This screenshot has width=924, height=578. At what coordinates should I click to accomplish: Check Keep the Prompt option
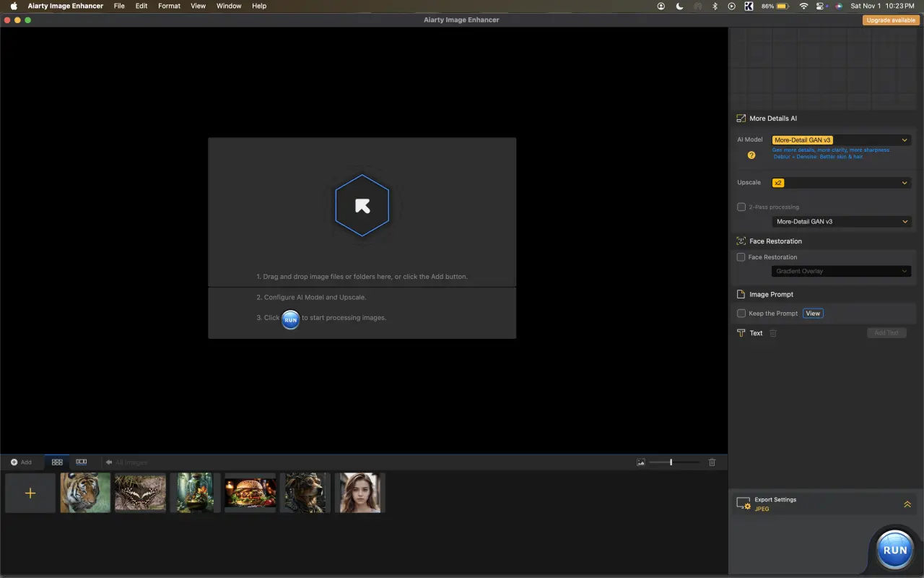741,314
